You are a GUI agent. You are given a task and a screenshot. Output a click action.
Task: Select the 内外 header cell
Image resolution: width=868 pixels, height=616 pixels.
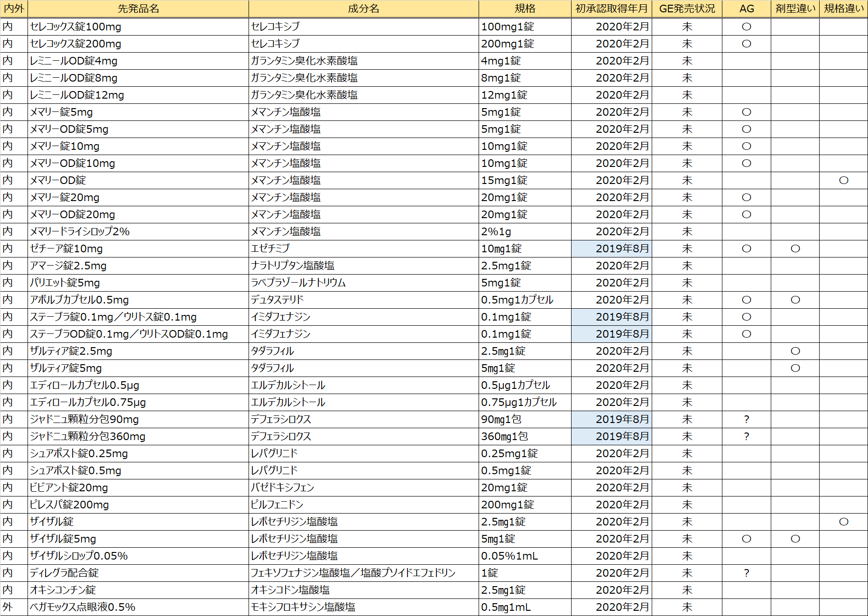[x=14, y=9]
